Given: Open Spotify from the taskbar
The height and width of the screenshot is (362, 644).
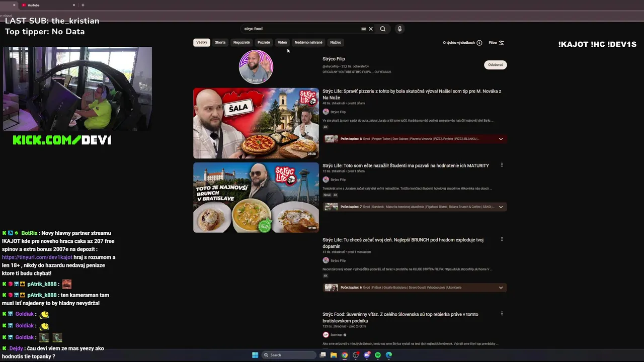Looking at the screenshot, I should [x=378, y=355].
